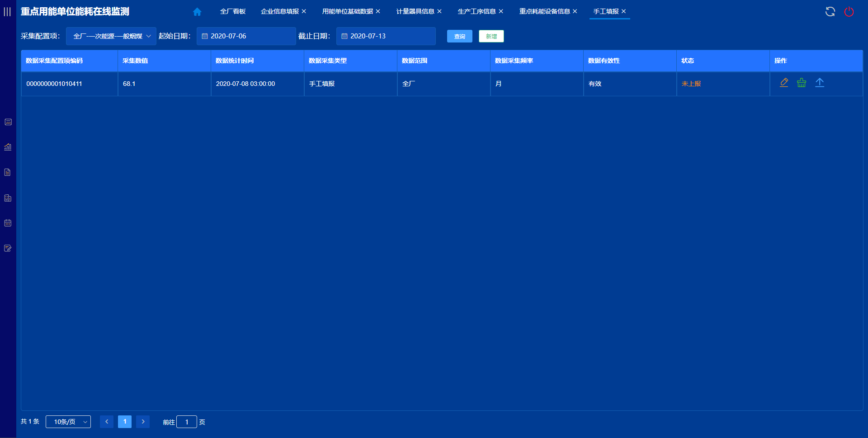The width and height of the screenshot is (868, 438).
Task: Click the 共 1 条 total count text
Action: pyautogui.click(x=30, y=421)
